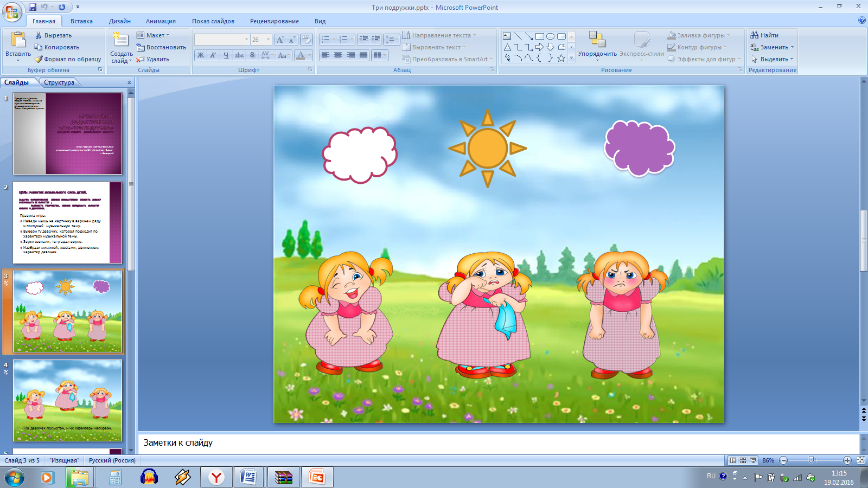868x488 pixels.
Task: Start slide show from status bar
Action: [753, 460]
